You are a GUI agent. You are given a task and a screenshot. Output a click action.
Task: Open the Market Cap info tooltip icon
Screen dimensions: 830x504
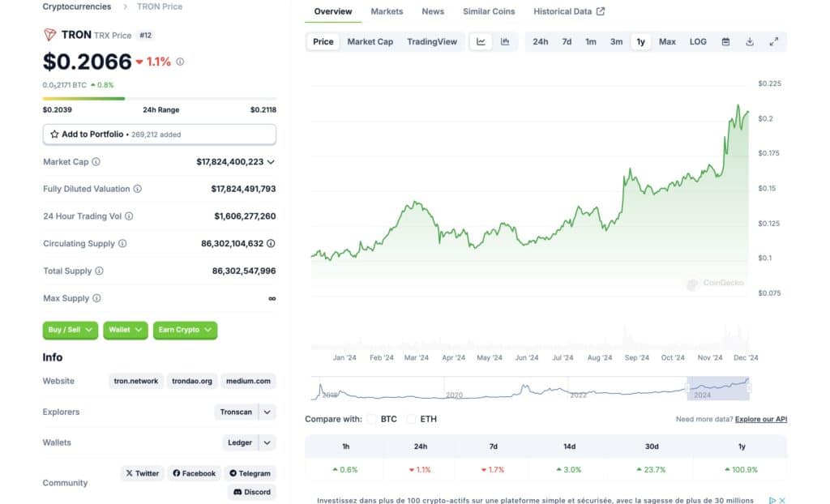pos(96,162)
